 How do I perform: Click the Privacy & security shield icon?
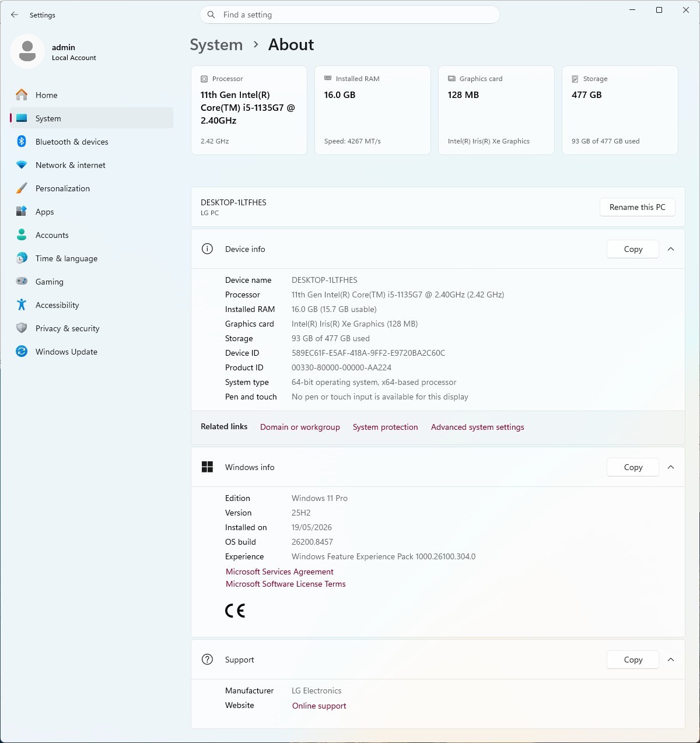tap(22, 328)
